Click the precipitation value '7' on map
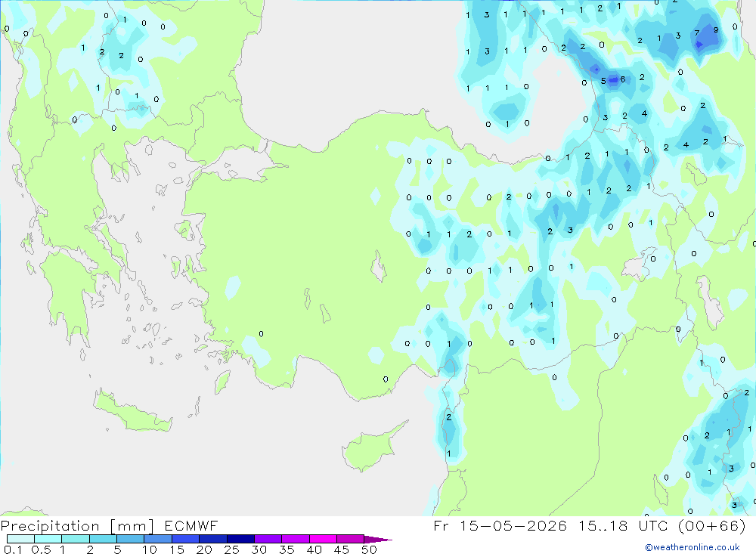 click(x=697, y=32)
